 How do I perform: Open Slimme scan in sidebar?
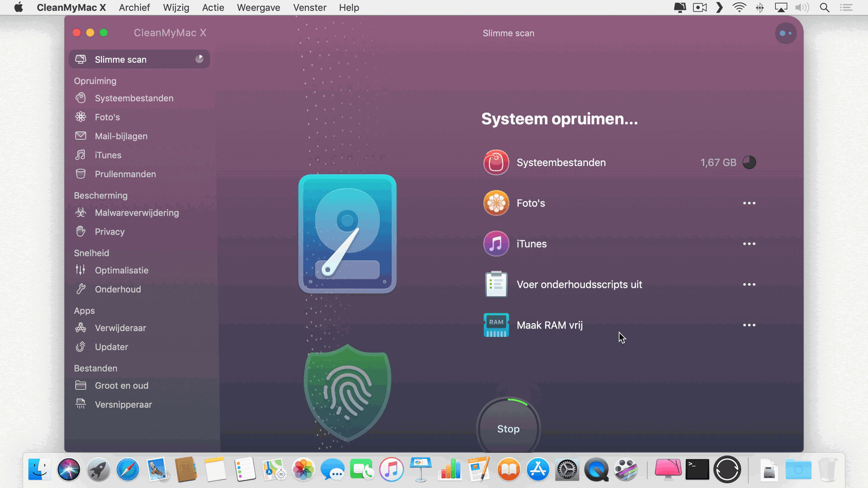[x=139, y=59]
